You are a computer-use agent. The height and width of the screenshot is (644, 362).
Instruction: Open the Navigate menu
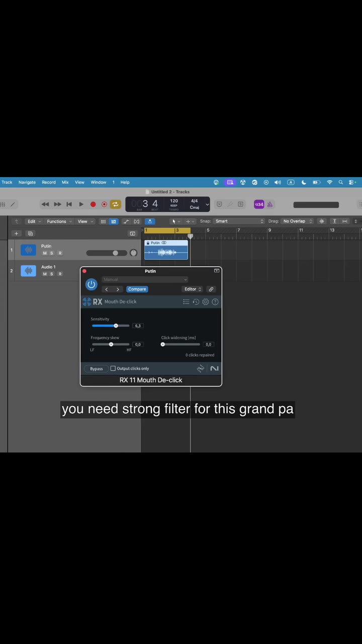click(27, 182)
